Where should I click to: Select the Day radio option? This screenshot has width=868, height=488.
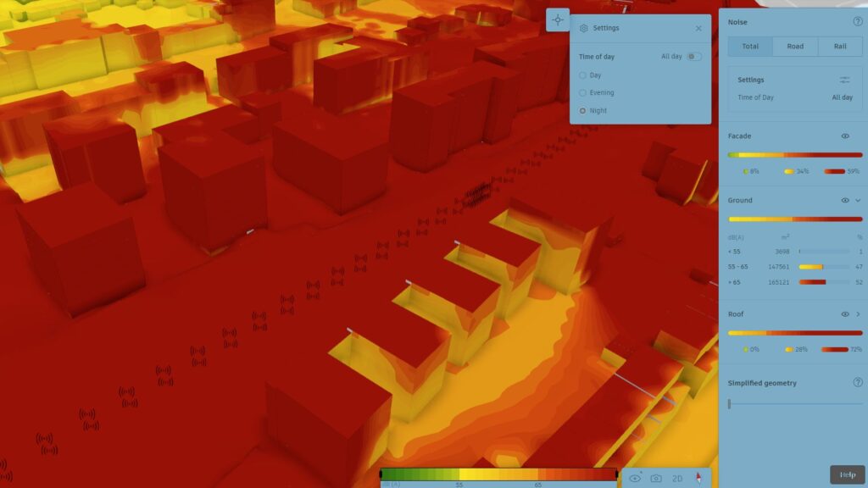[x=583, y=75]
